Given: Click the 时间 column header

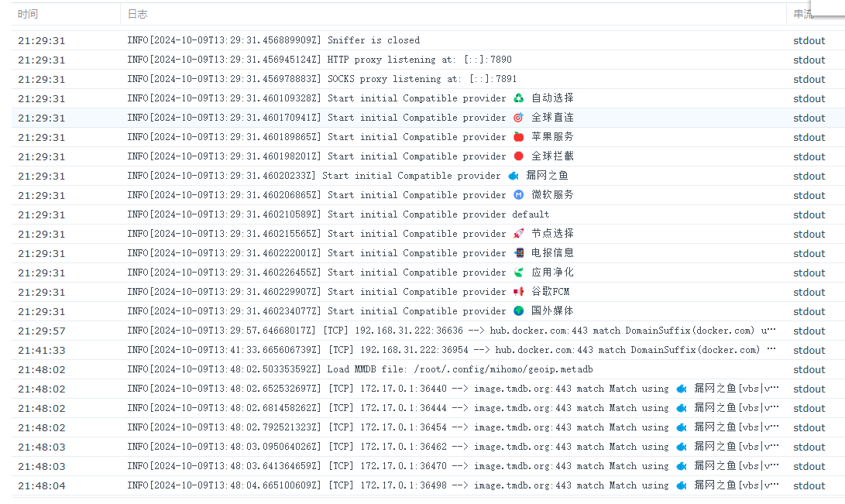Looking at the screenshot, I should tap(28, 14).
